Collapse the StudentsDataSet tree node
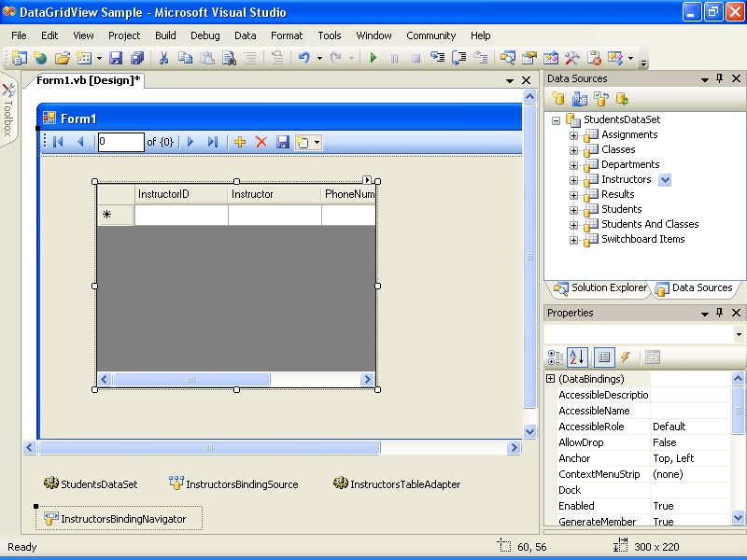 [557, 119]
